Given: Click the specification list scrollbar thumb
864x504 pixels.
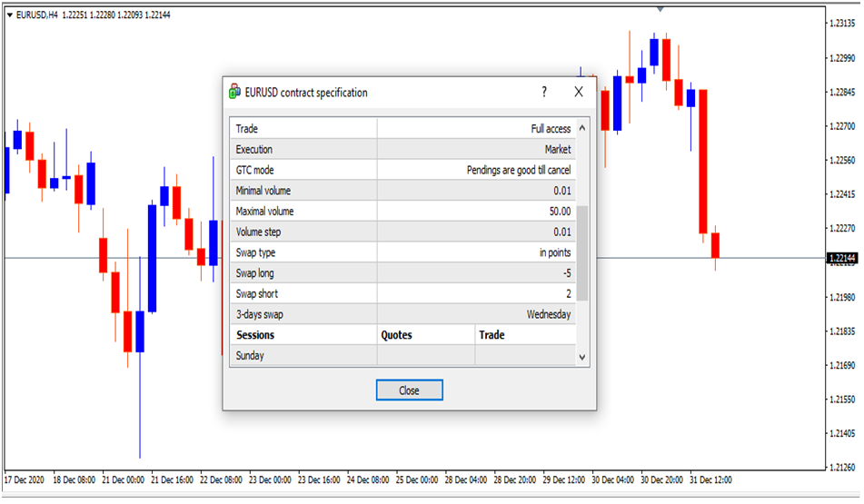Looking at the screenshot, I should (x=582, y=252).
